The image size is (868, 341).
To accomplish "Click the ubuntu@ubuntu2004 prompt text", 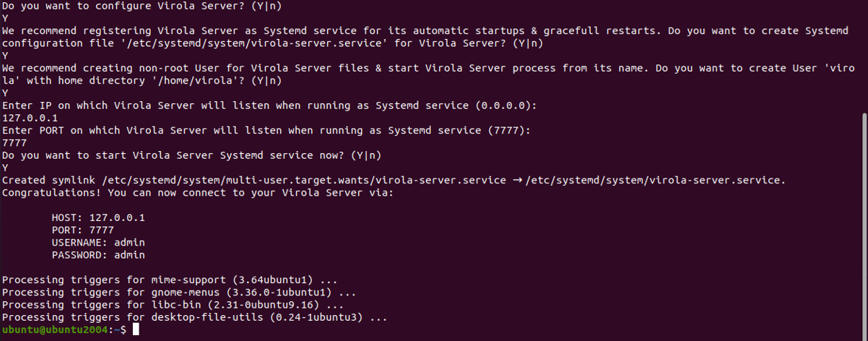I will tap(54, 329).
